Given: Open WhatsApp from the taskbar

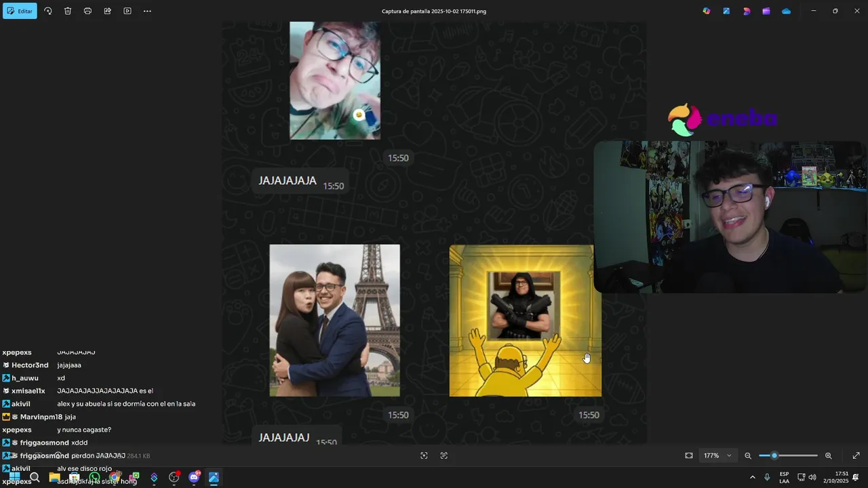Looking at the screenshot, I should coord(94,477).
